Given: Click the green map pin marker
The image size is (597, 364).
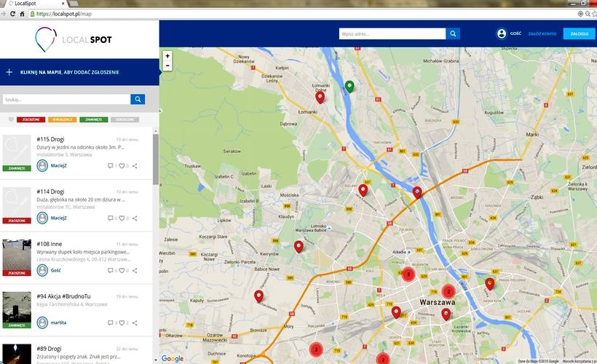Looking at the screenshot, I should point(349,87).
